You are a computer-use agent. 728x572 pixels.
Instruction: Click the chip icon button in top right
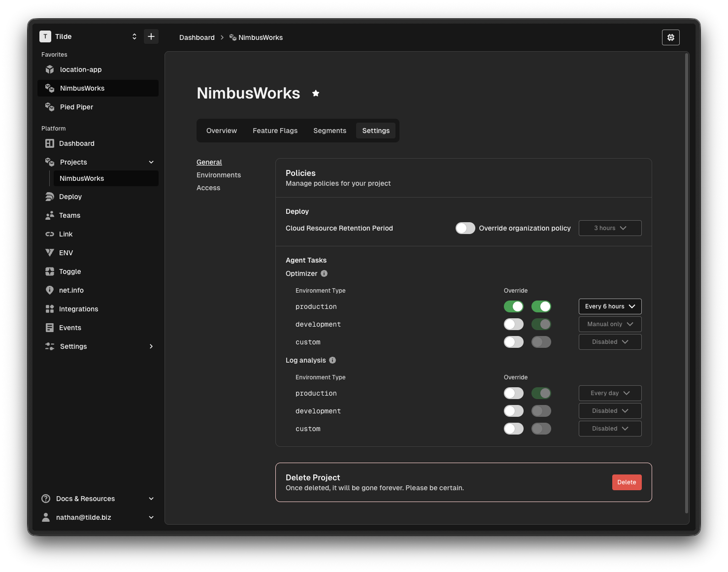click(671, 37)
